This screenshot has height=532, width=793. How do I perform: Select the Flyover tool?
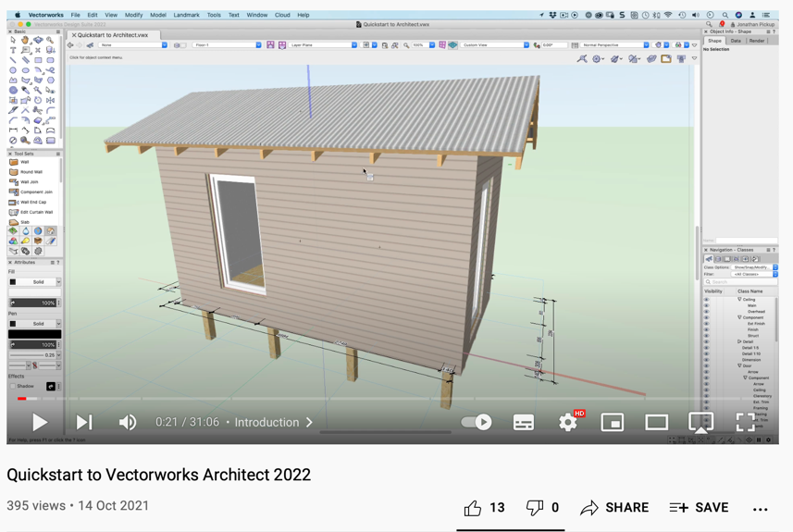(38, 40)
